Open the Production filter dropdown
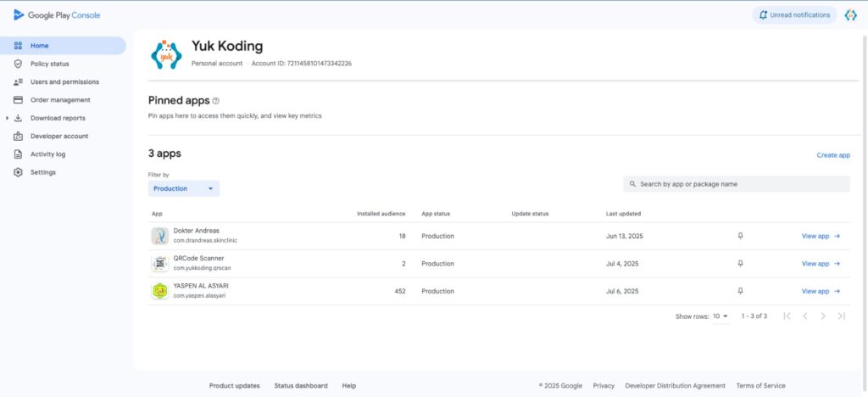This screenshot has height=397, width=868. pyautogui.click(x=184, y=189)
